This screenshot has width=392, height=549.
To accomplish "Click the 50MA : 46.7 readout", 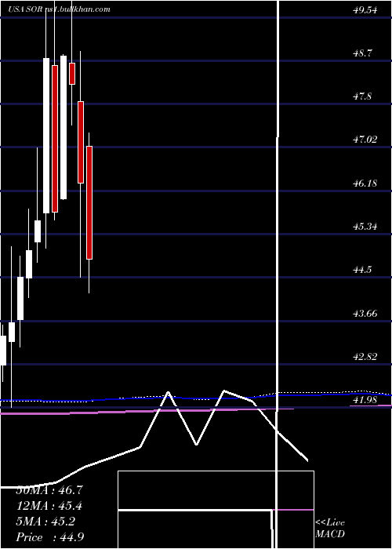I will pyautogui.click(x=49, y=490).
